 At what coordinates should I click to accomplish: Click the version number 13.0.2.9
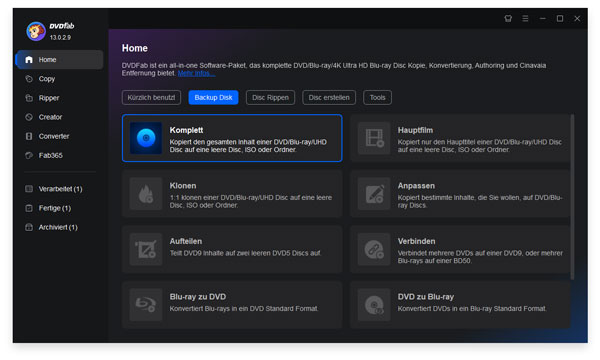click(x=60, y=37)
